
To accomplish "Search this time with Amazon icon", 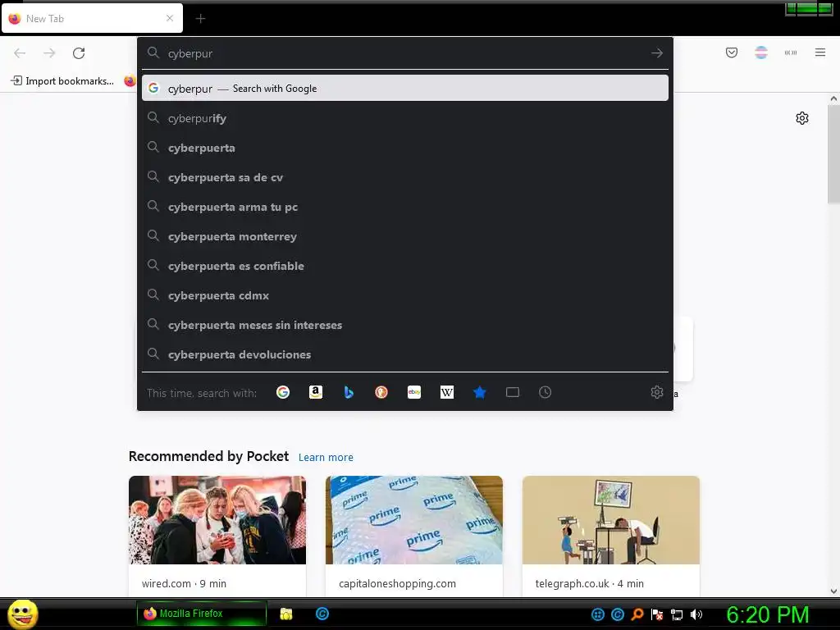I will [x=316, y=392].
